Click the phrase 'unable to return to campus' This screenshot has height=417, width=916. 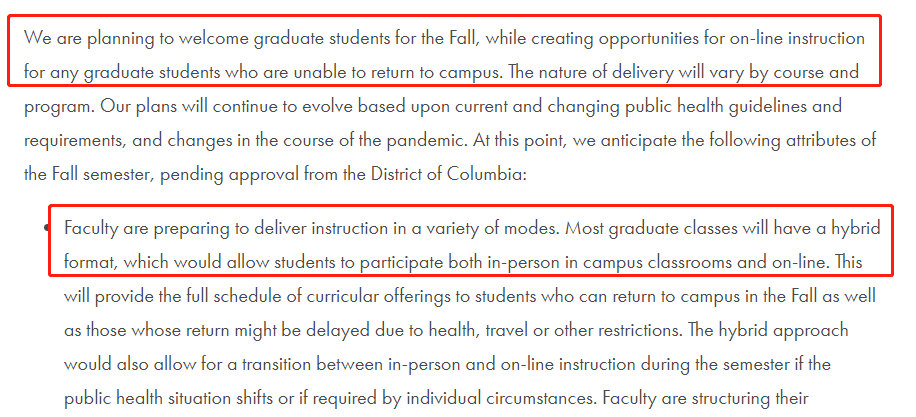[x=400, y=73]
